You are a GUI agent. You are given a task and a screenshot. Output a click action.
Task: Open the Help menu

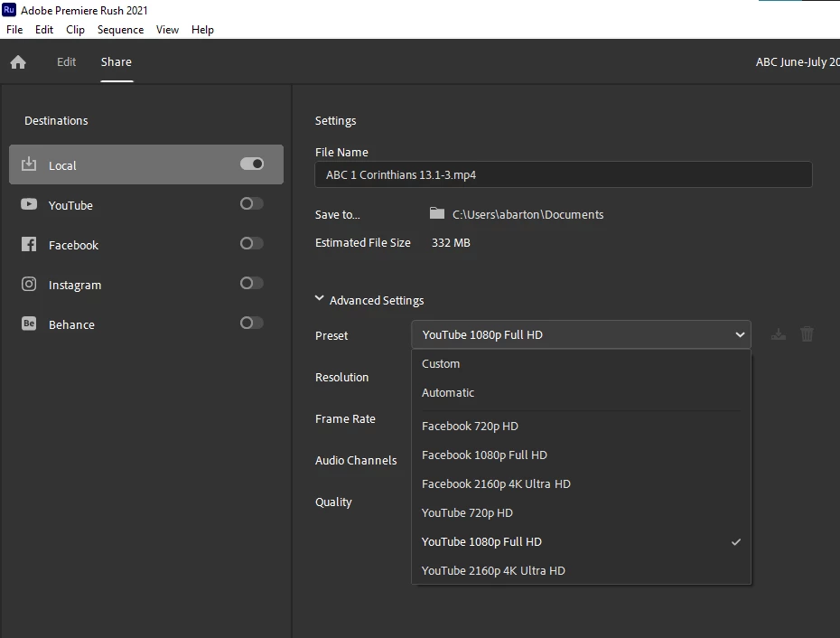point(202,30)
